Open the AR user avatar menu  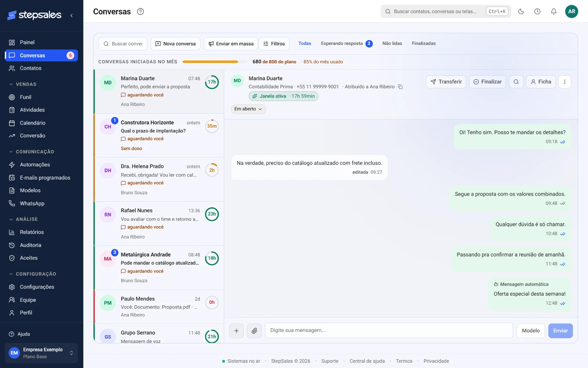tap(571, 11)
